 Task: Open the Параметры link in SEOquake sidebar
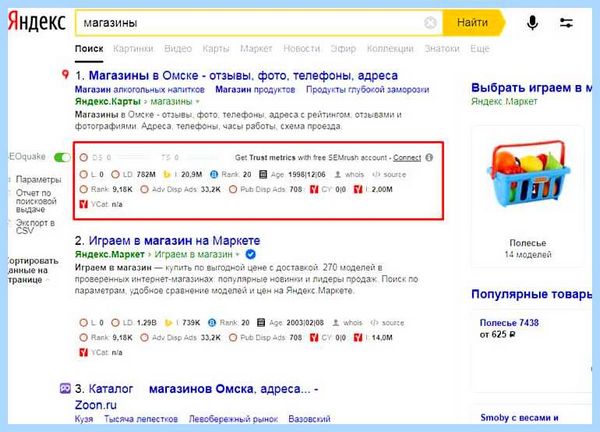[x=38, y=179]
